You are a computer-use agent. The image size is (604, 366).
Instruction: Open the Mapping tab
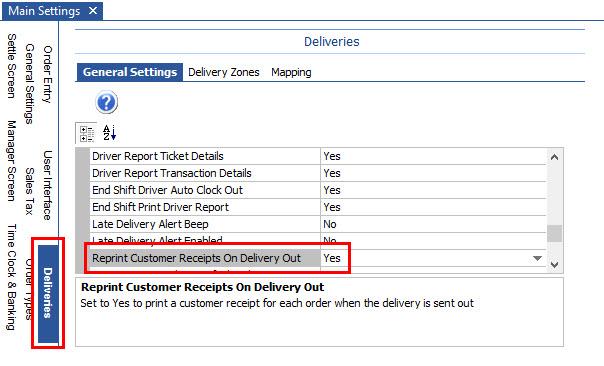291,72
